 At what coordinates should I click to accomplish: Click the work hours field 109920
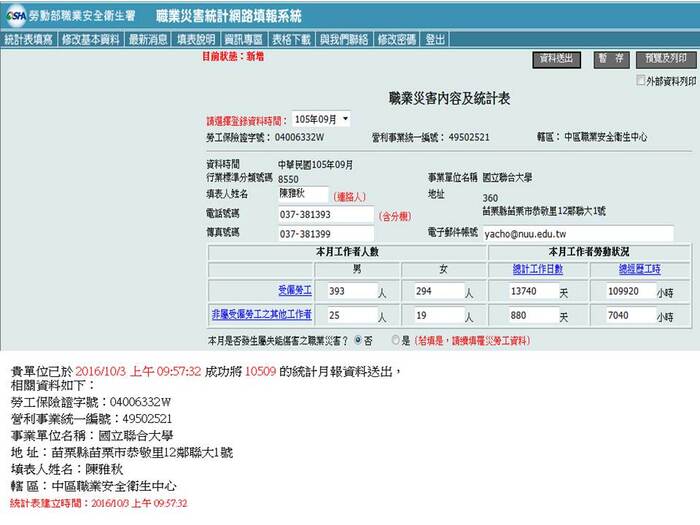(x=631, y=291)
